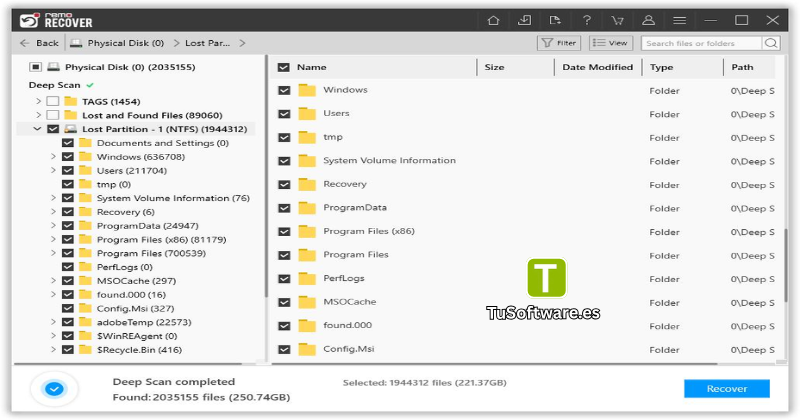Focus the Search files or folders field
Screen dimensions: 800x420
[701, 43]
